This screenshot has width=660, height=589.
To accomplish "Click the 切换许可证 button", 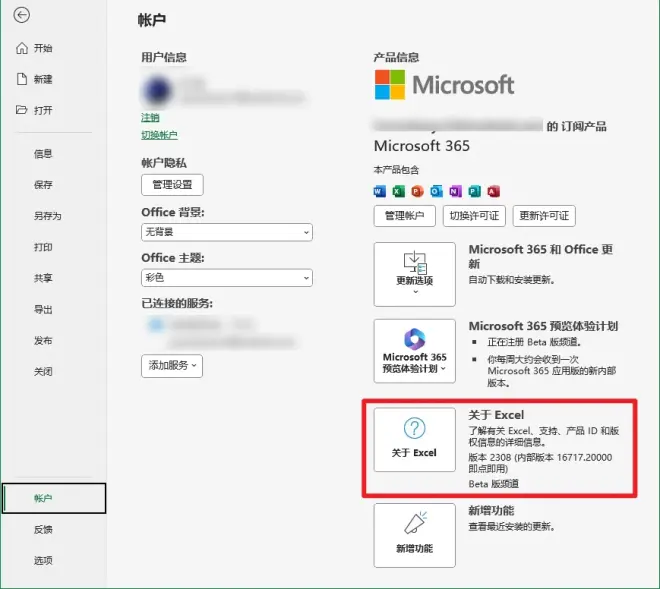I will 474,216.
